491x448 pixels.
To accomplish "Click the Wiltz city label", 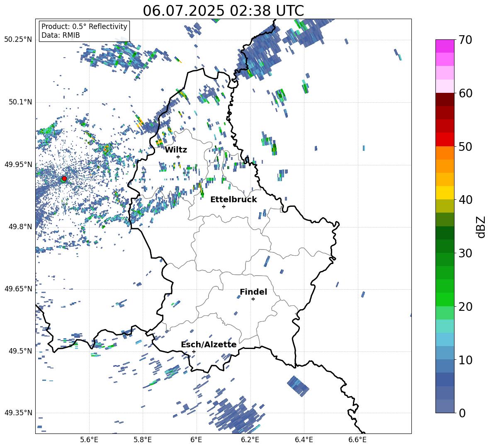I will [176, 150].
